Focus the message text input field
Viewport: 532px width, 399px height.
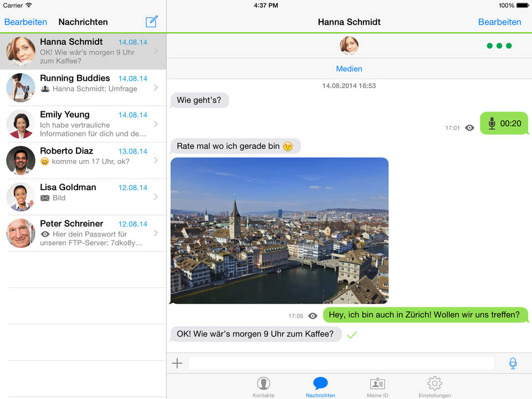(x=341, y=364)
